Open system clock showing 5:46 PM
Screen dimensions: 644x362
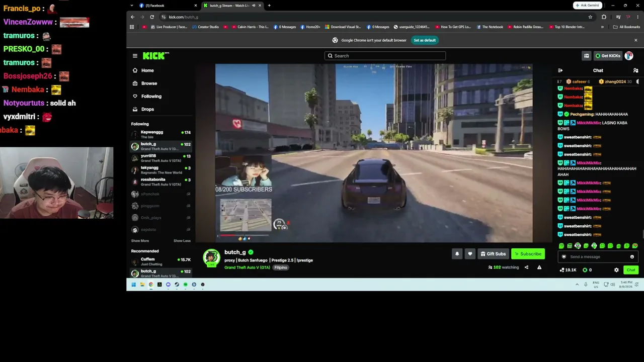[x=627, y=285]
